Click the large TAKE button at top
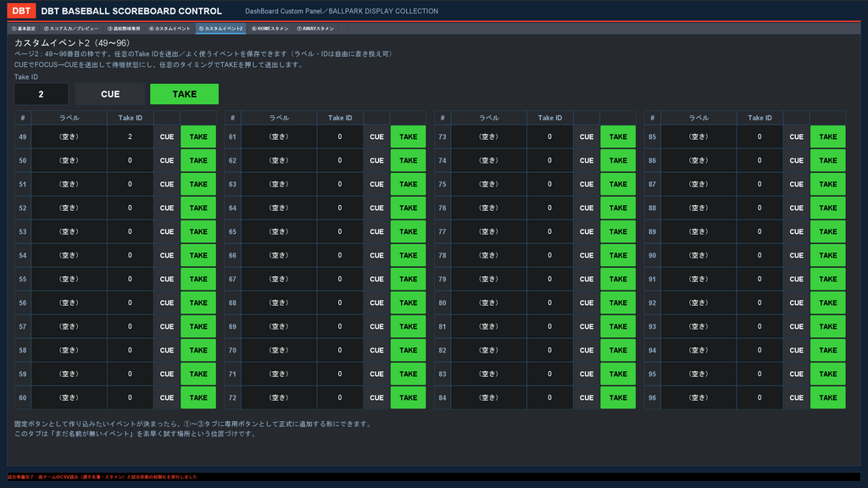 click(x=184, y=94)
